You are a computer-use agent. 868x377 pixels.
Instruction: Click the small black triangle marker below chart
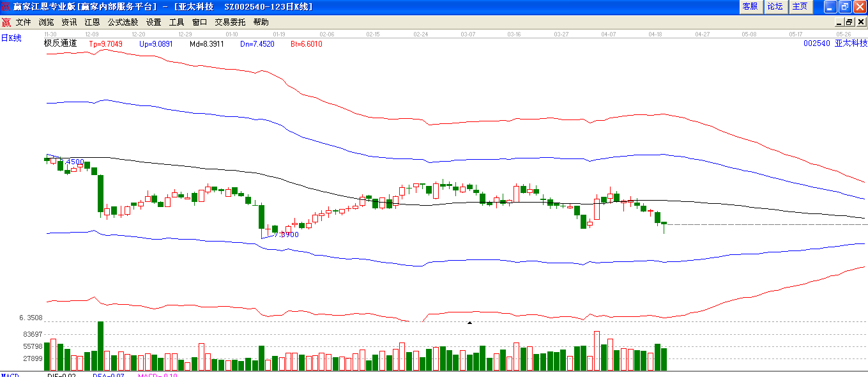pos(470,323)
